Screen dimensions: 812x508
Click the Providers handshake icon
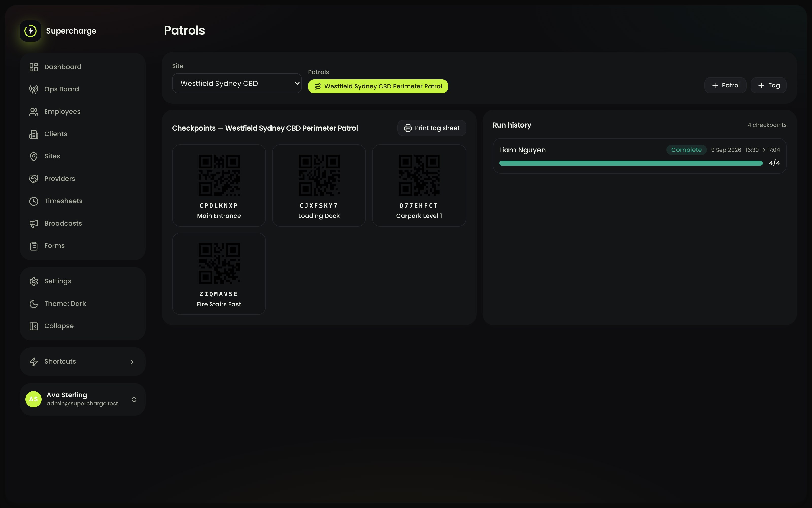click(x=33, y=179)
